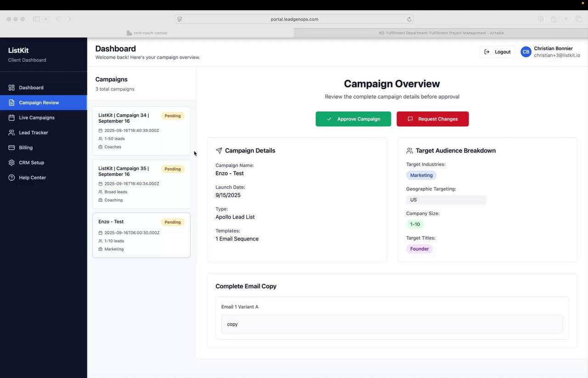Open the Lead Tracker section
Screen dimensions: 588x378
tap(43, 132)
